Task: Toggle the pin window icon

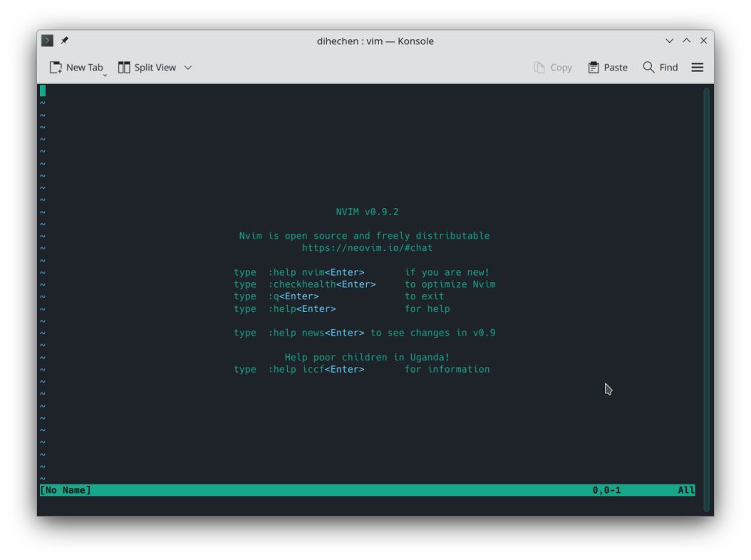Action: (x=64, y=41)
